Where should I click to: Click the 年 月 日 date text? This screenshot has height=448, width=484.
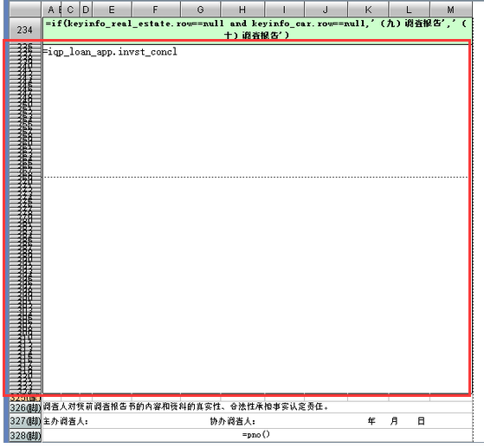pyautogui.click(x=397, y=421)
